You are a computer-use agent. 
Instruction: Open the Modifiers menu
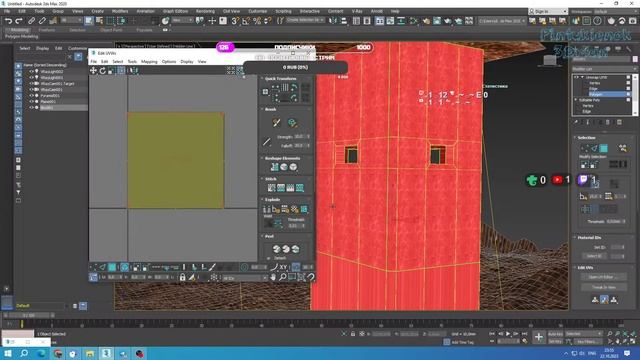coord(120,11)
